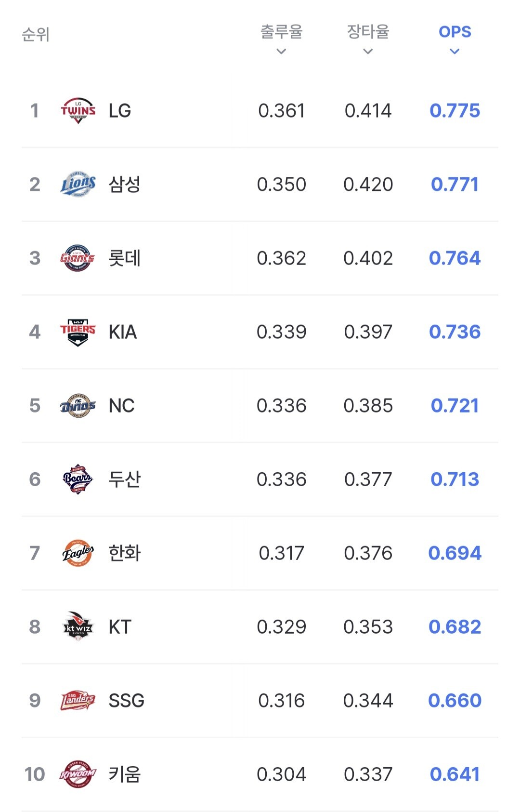The image size is (520, 812).
Task: Select the KT Wiz logo
Action: click(78, 627)
